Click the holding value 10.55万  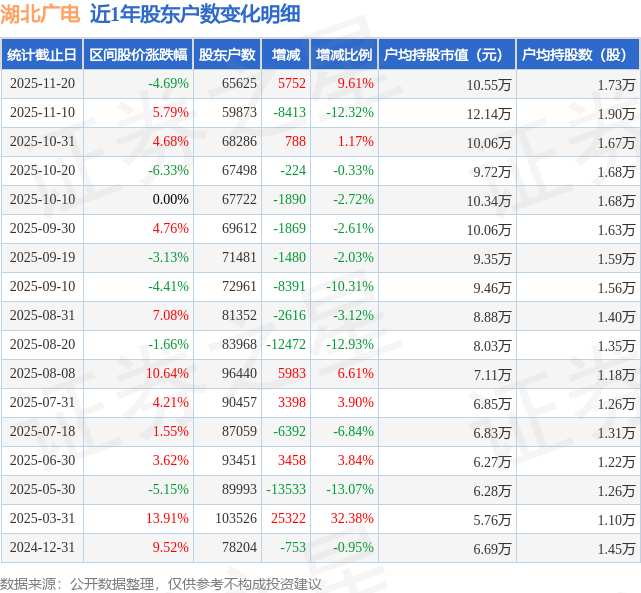pyautogui.click(x=489, y=85)
